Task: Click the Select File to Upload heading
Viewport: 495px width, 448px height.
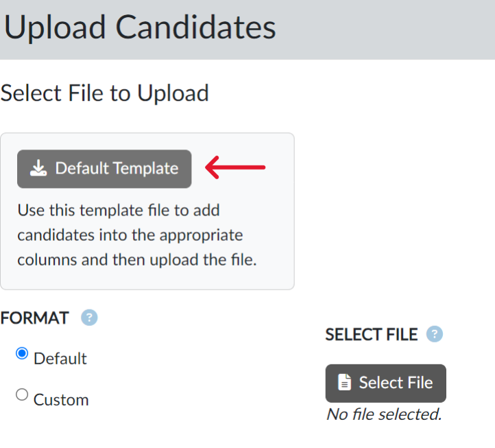Action: 104,93
